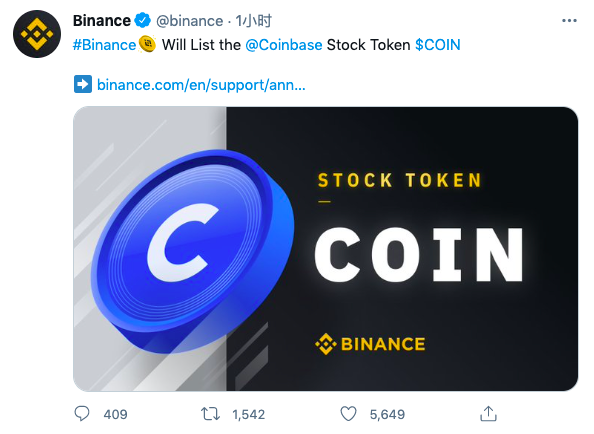Open the Binance profile avatar
The image size is (594, 434).
click(37, 34)
